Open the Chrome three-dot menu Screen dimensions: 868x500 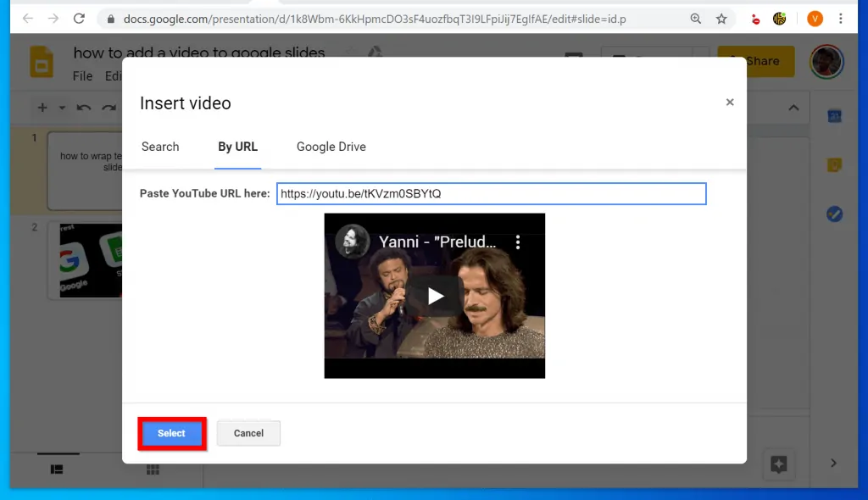click(841, 18)
